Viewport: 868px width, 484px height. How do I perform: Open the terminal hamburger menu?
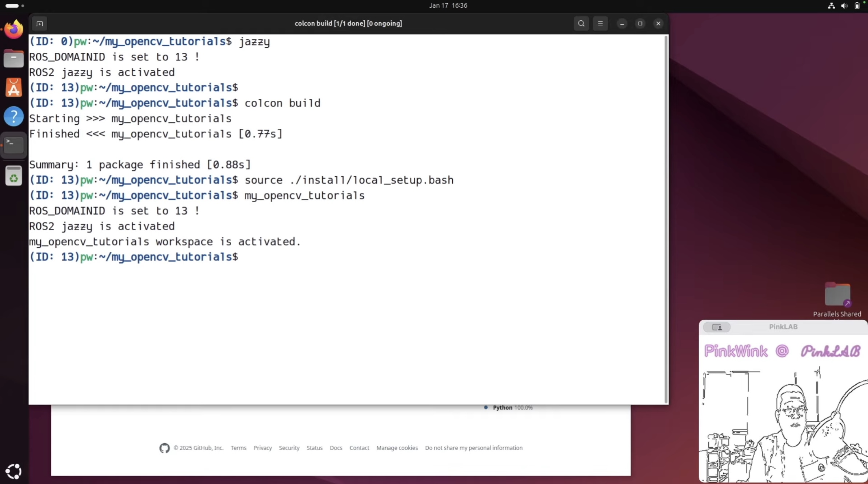pos(600,24)
